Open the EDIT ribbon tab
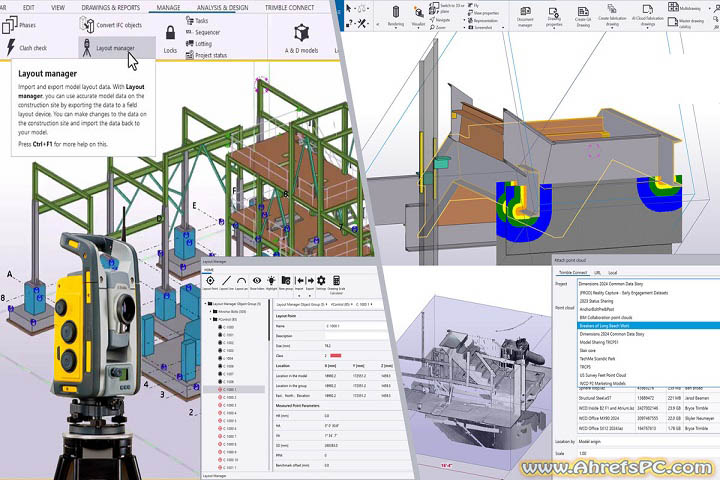The image size is (720, 480). [x=28, y=7]
